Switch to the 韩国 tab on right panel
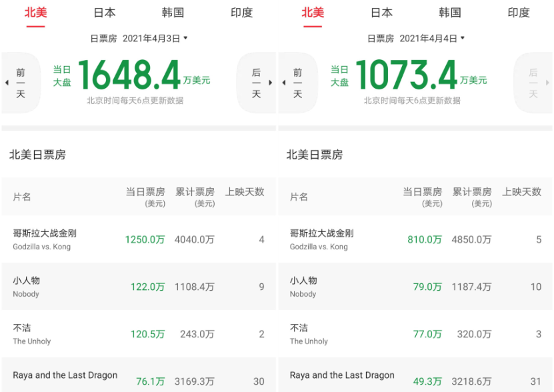 pyautogui.click(x=450, y=13)
